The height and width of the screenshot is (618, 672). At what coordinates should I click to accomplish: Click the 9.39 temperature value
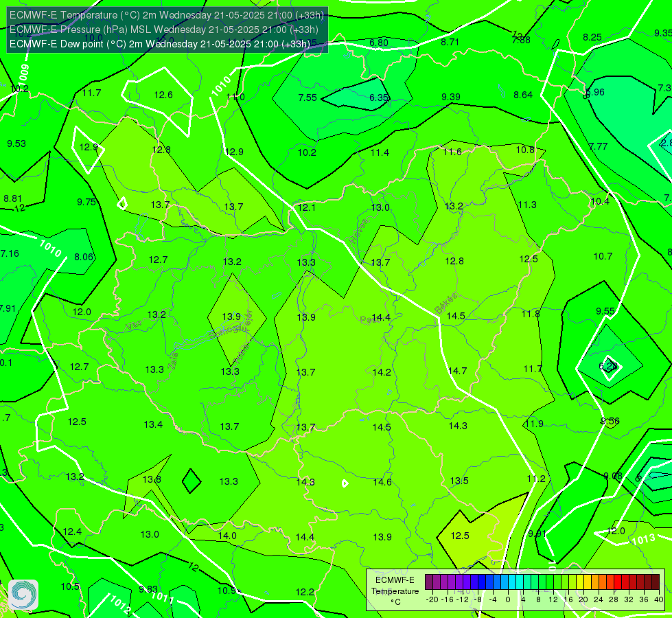click(x=451, y=97)
